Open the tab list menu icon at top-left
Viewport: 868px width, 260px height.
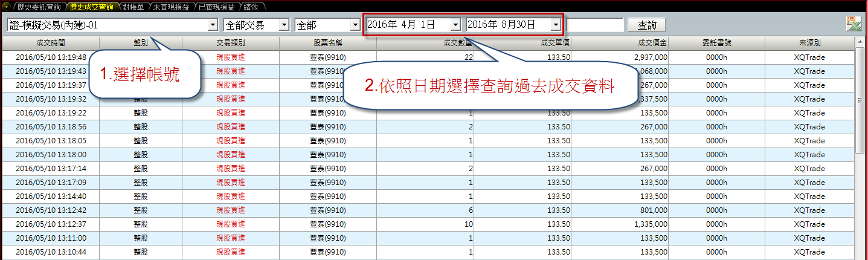click(7, 7)
